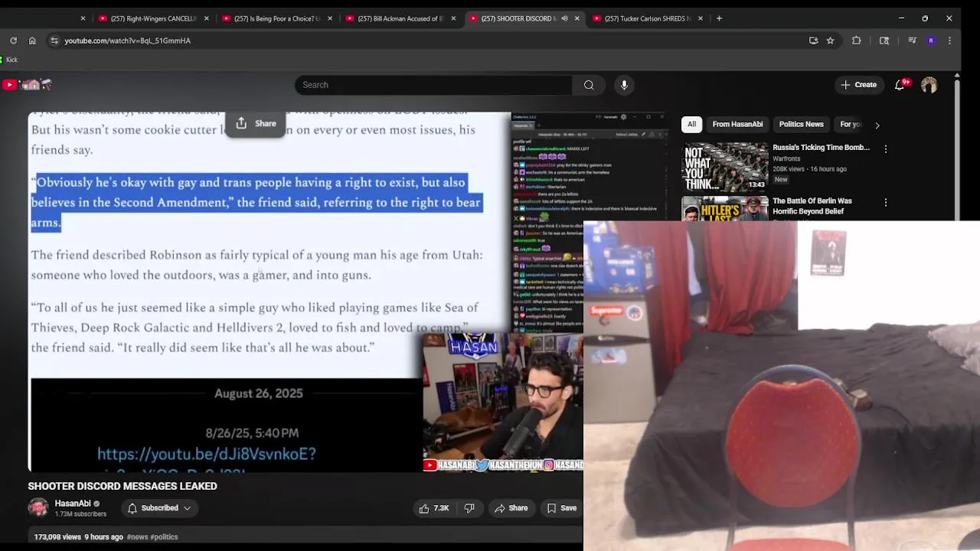980x551 pixels.
Task: Click the browser address bar URL
Action: point(128,41)
